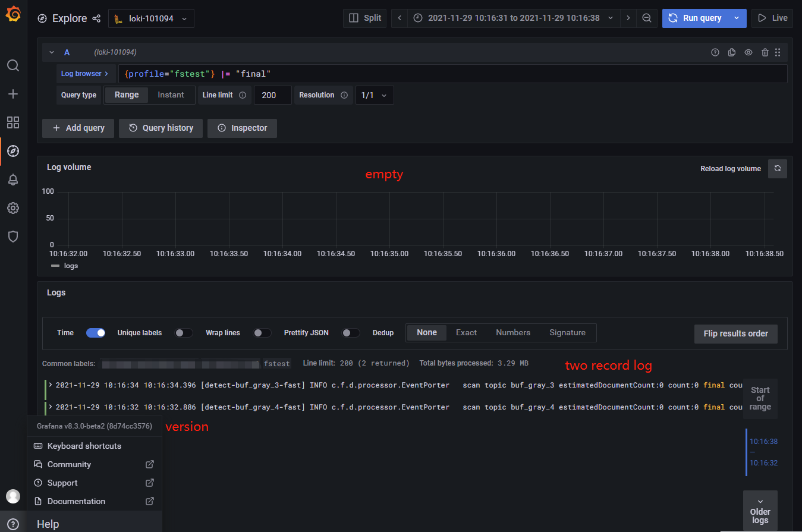
Task: Expand the buf_gray_4 log line
Action: point(51,407)
